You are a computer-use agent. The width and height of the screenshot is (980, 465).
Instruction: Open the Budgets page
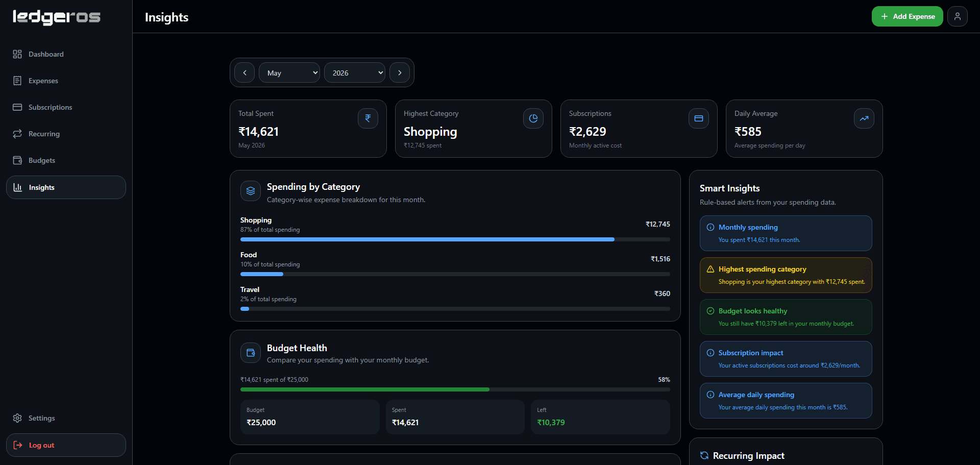click(x=66, y=160)
